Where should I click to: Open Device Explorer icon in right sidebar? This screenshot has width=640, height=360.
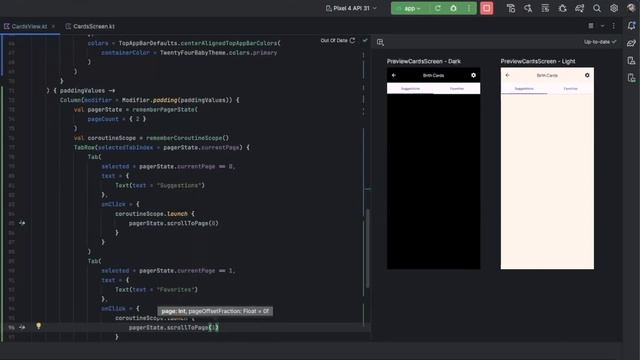click(631, 61)
